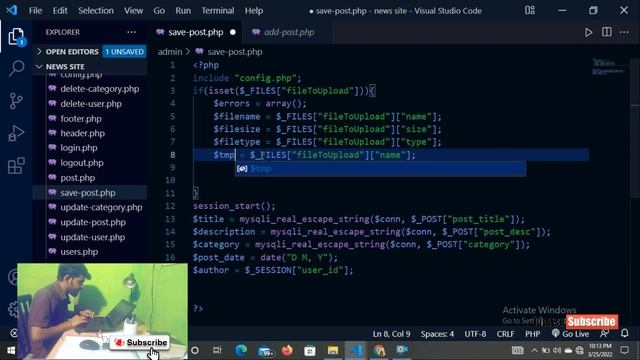Click the notifications bell in status bar
Viewport: 640px width, 360px height.
click(x=624, y=333)
